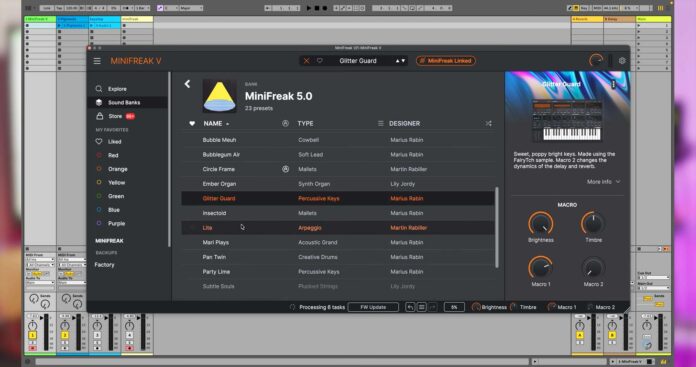Adjust the Timbre macro knob

click(593, 224)
